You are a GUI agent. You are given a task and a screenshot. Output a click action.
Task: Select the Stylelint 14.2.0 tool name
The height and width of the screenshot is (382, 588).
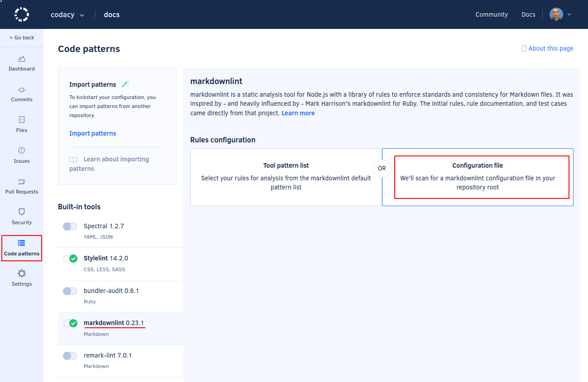pyautogui.click(x=106, y=258)
